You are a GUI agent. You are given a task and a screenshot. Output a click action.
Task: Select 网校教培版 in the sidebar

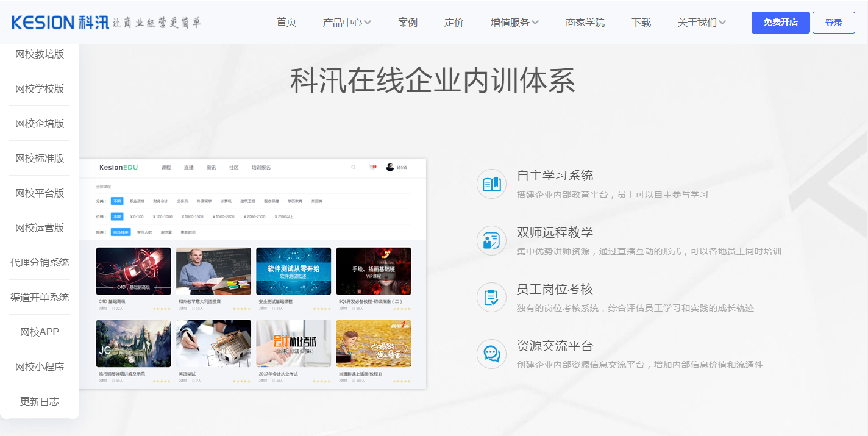(x=40, y=54)
